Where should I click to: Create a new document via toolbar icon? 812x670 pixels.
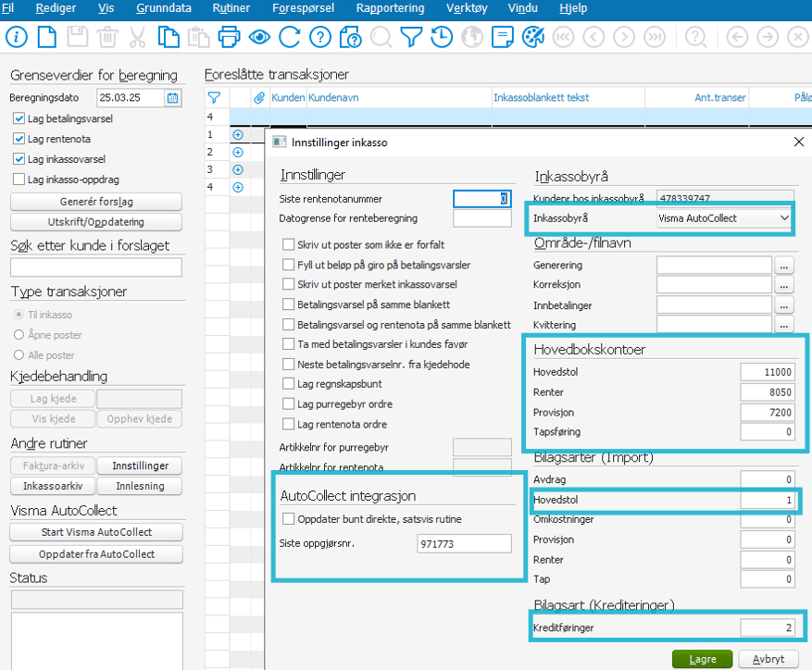[47, 37]
